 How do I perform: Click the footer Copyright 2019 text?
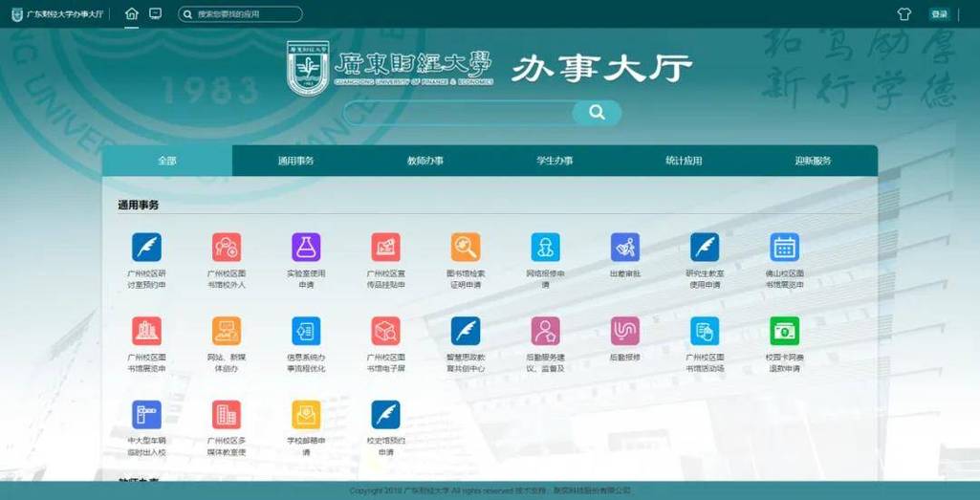490,490
